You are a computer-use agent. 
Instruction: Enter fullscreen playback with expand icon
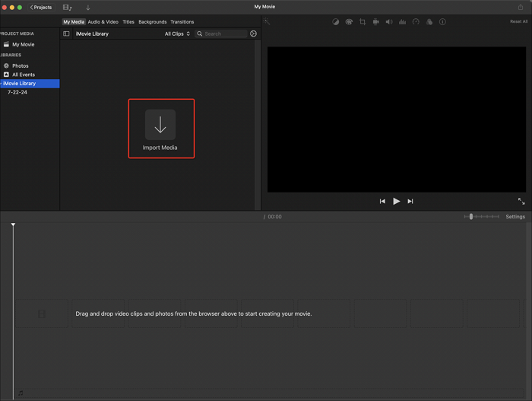pyautogui.click(x=521, y=201)
